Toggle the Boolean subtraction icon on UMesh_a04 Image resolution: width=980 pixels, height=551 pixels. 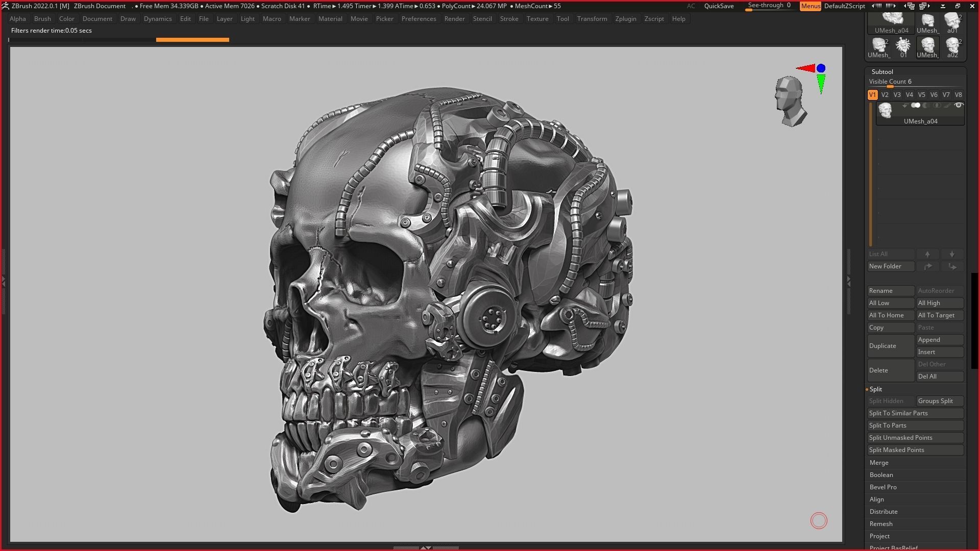click(x=926, y=106)
